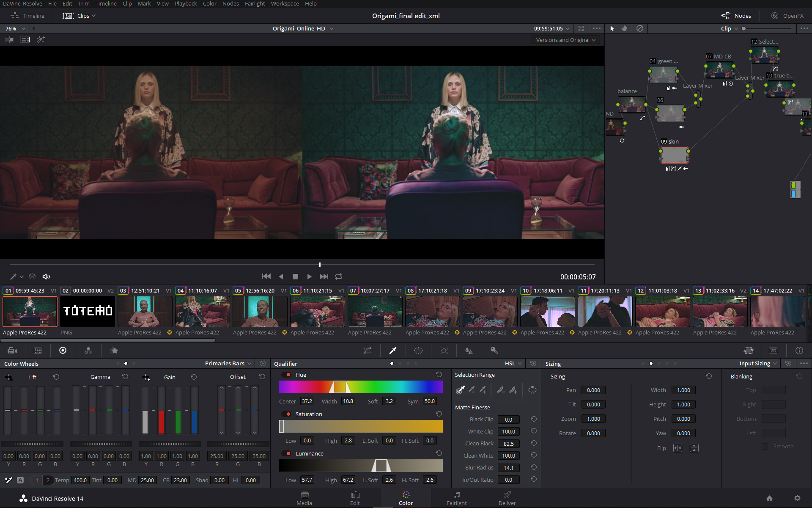The height and width of the screenshot is (508, 812).
Task: Toggle the Luminance qualifier enable dot
Action: (x=288, y=453)
